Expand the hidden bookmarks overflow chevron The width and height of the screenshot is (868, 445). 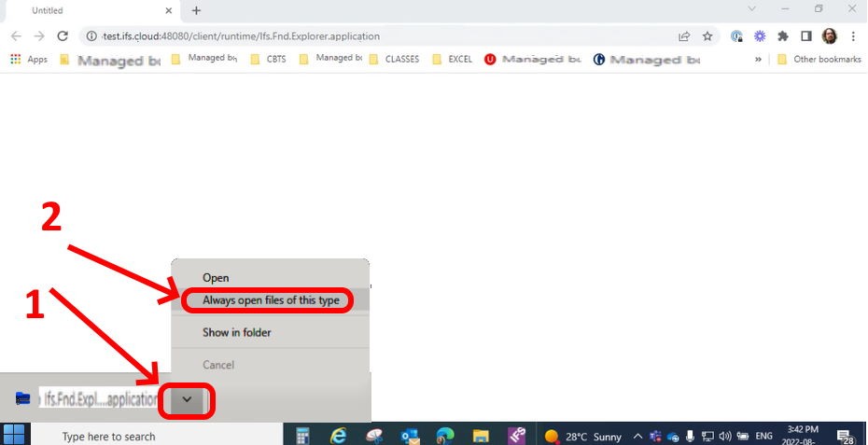pos(758,59)
